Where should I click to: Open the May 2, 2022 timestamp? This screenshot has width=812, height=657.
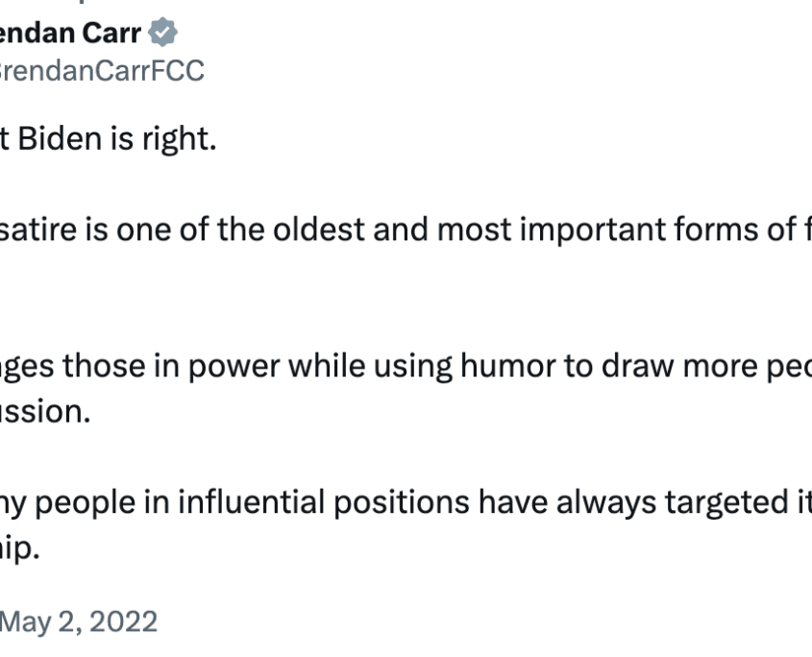pyautogui.click(x=79, y=620)
